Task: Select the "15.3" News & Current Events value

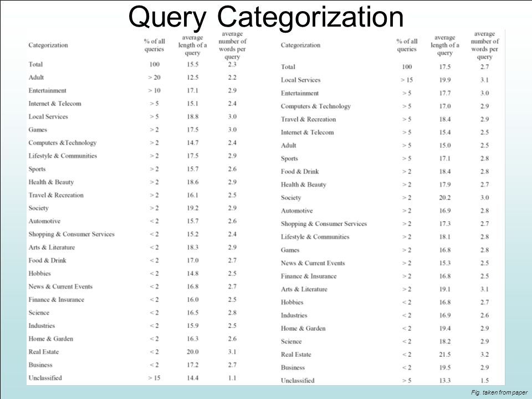Action: (x=445, y=263)
